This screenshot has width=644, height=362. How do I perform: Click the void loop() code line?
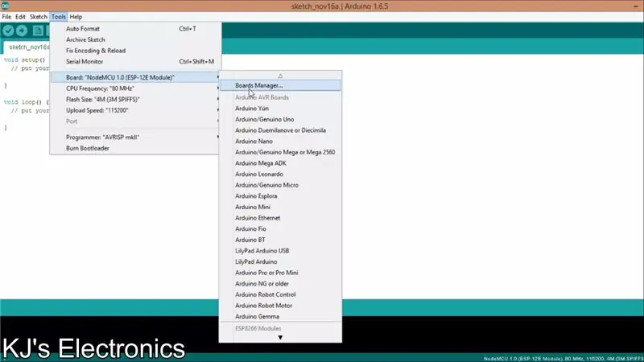(27, 102)
